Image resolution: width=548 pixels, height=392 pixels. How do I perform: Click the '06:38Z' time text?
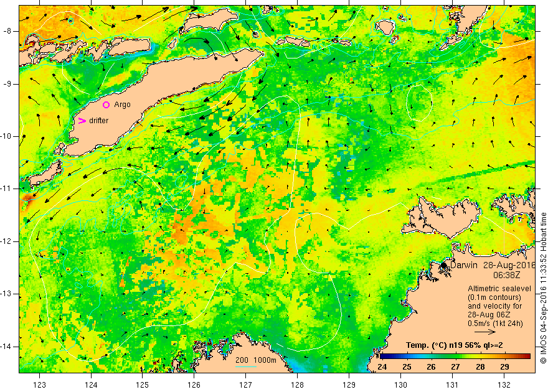507,275
